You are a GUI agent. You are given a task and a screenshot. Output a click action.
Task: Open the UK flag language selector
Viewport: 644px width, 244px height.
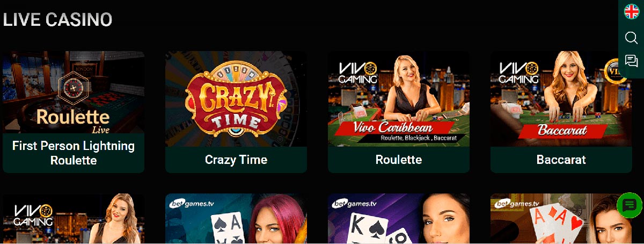(x=632, y=11)
